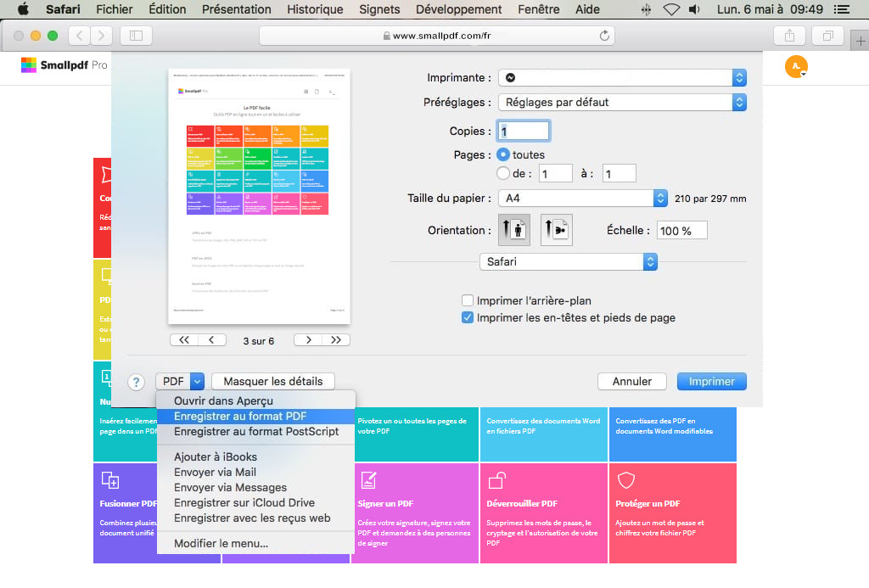The height and width of the screenshot is (588, 869).
Task: Add a new tab with plus icon
Action: (861, 41)
